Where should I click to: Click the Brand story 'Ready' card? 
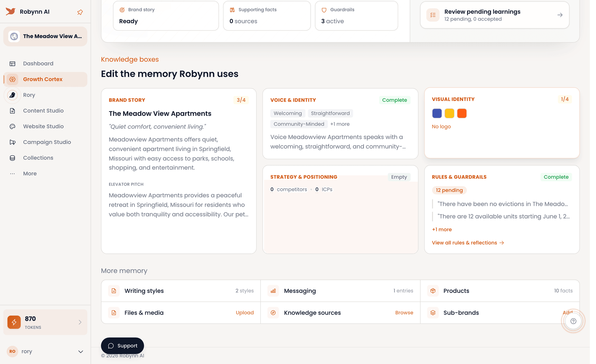[166, 16]
